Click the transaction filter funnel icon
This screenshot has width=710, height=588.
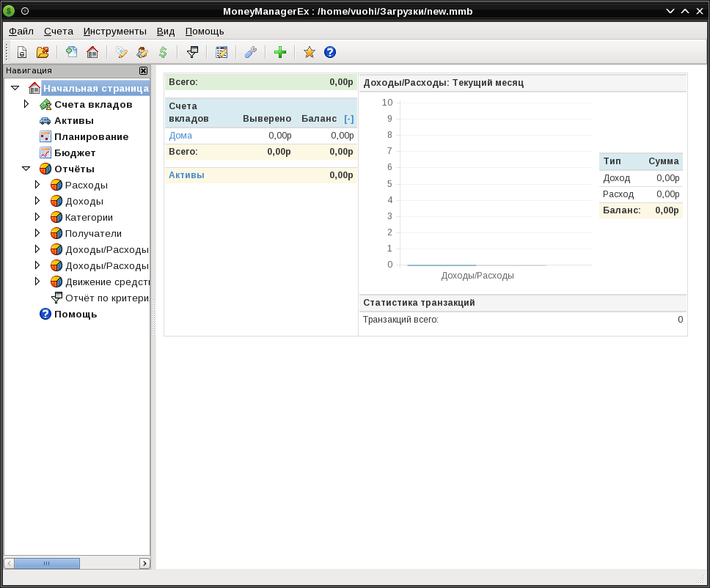coord(192,52)
